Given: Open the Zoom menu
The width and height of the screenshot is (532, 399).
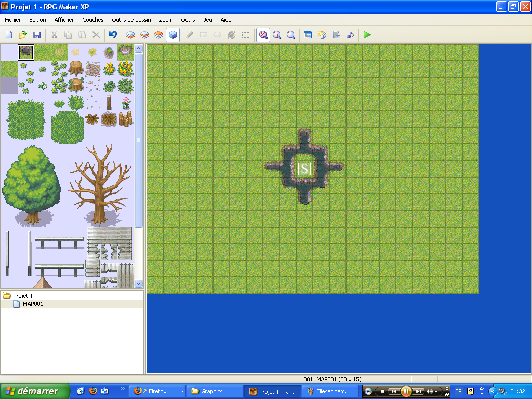Looking at the screenshot, I should click(x=166, y=20).
